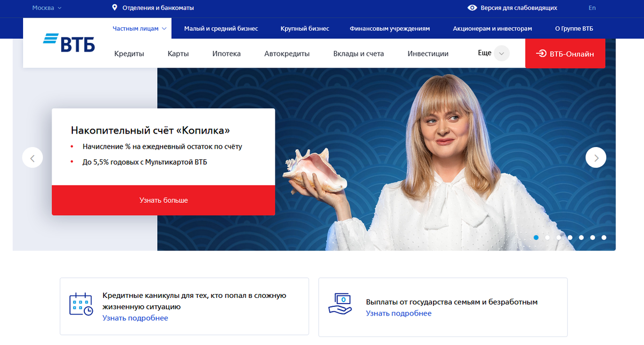
Task: Click the map pin icon beside Отделения и банкоматы
Action: (114, 8)
